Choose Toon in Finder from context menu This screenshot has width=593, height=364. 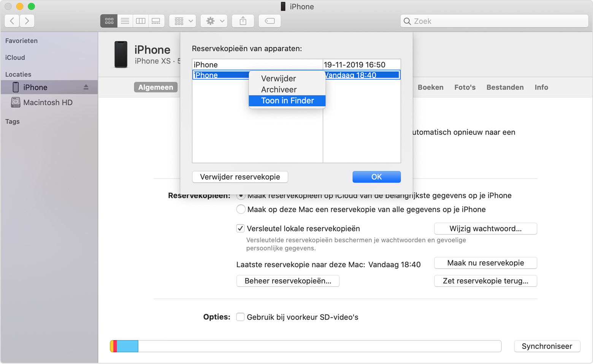(x=287, y=101)
